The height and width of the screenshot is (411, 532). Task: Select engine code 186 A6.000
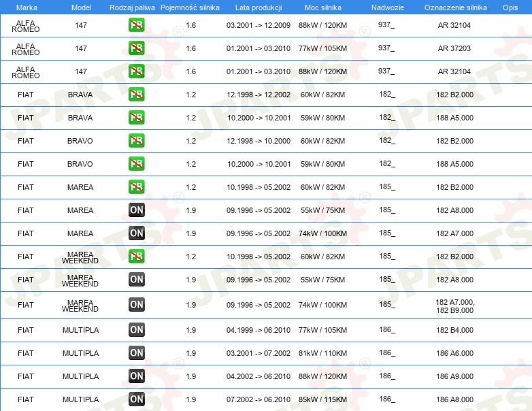click(x=454, y=353)
